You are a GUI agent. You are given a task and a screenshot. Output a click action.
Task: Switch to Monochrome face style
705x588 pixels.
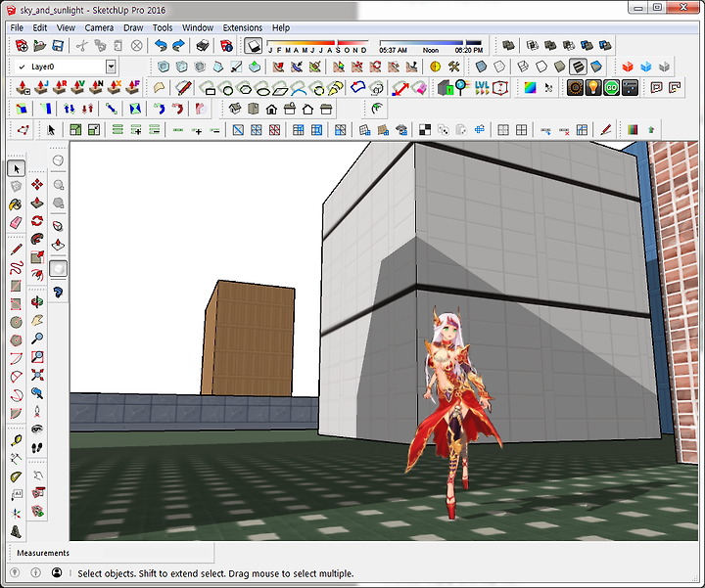tap(596, 67)
